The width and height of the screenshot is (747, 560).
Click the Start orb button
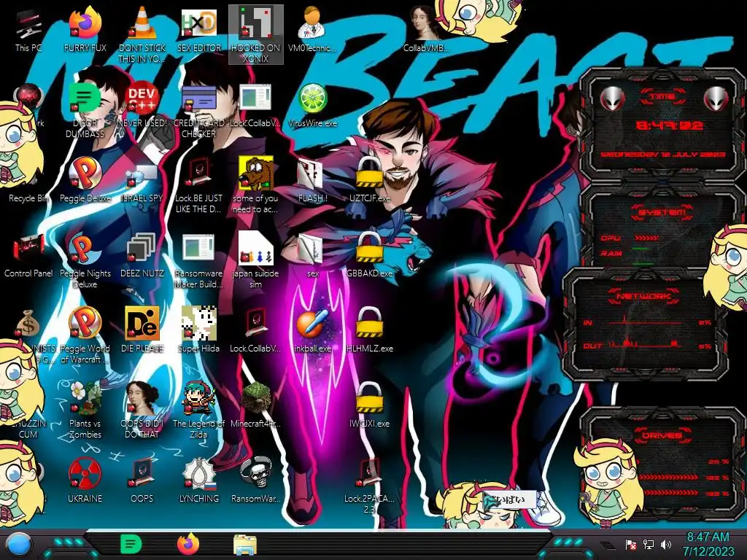19,544
